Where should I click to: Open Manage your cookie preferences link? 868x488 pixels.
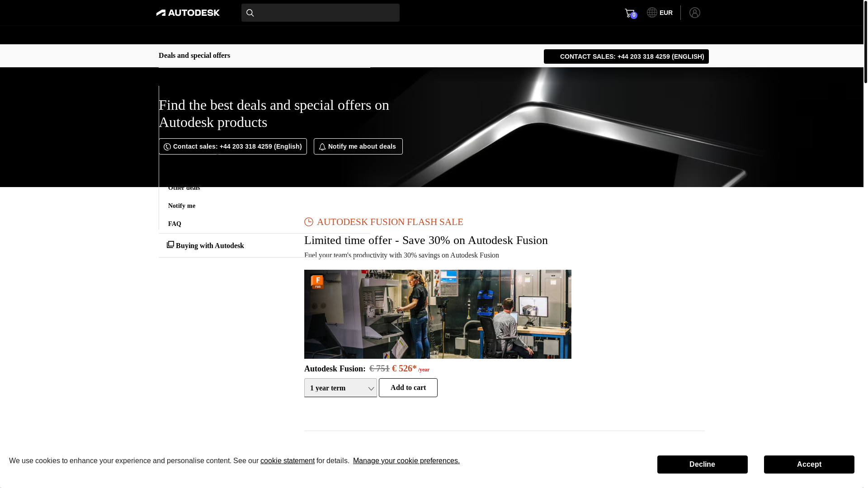pyautogui.click(x=406, y=461)
